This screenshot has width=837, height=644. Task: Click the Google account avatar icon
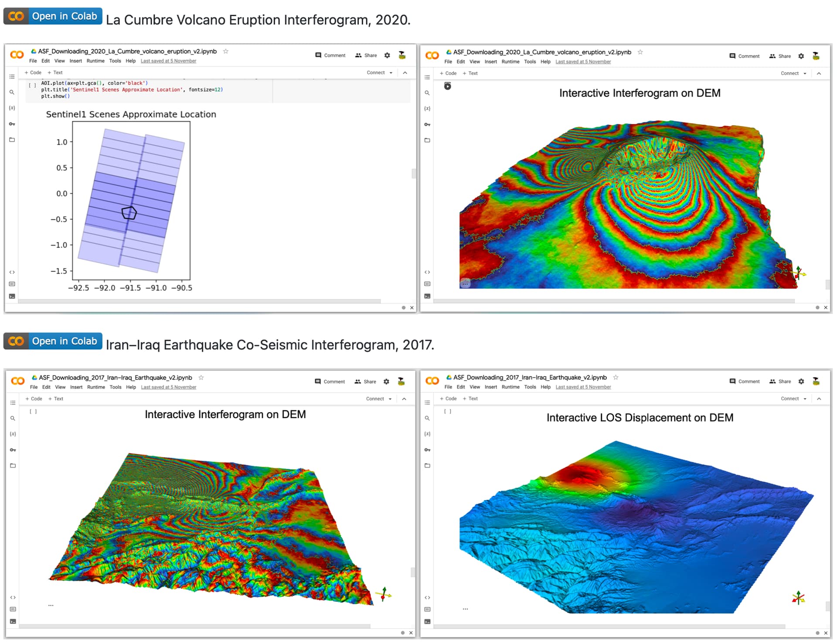(x=401, y=55)
